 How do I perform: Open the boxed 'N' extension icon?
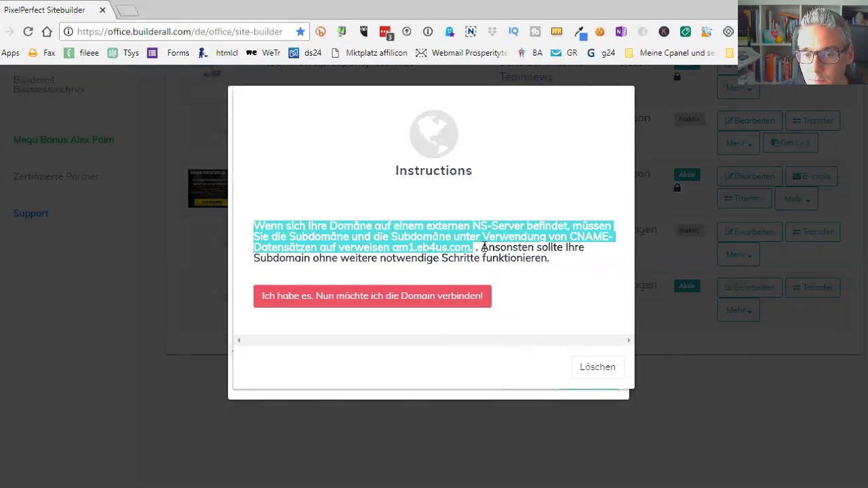pos(471,31)
